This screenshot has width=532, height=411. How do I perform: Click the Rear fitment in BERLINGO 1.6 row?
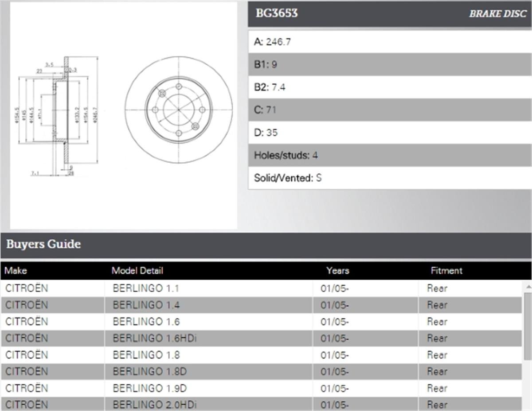(437, 321)
